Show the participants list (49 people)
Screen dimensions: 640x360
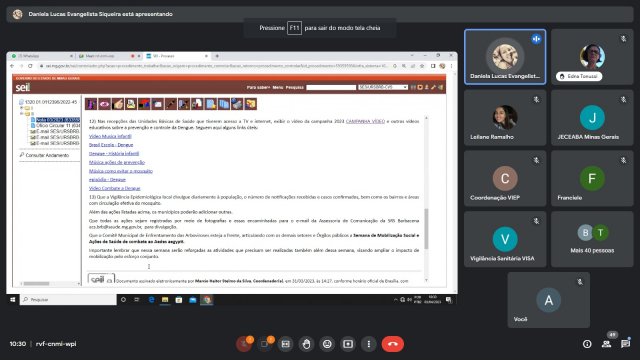pyautogui.click(x=607, y=344)
